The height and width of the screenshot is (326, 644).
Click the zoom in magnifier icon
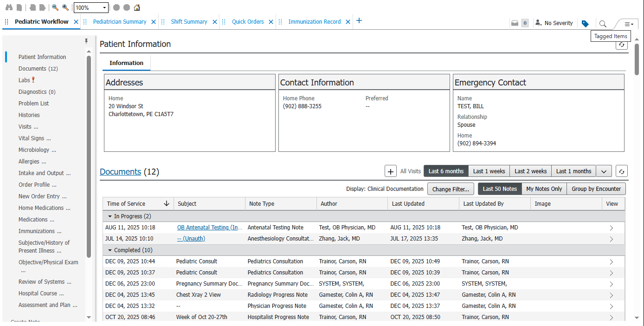[x=65, y=7]
